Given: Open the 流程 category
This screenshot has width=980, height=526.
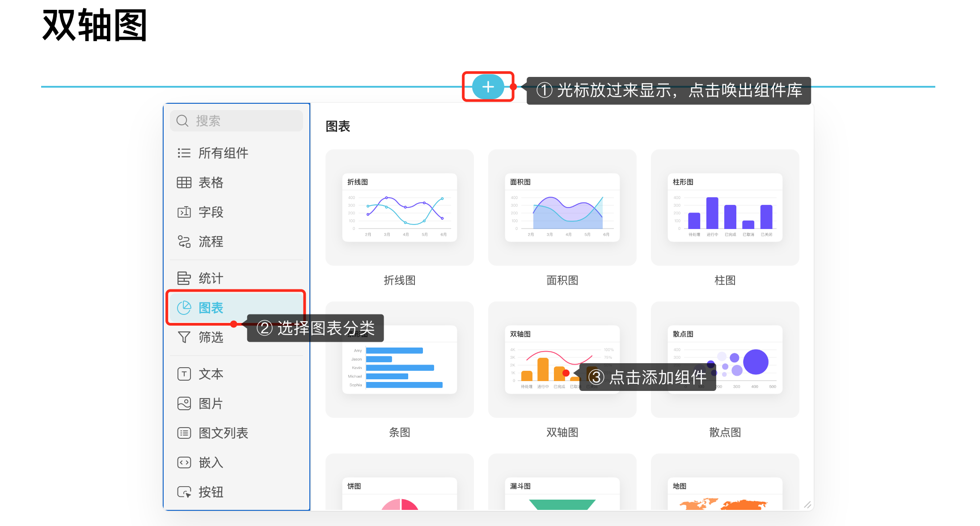Looking at the screenshot, I should (237, 242).
